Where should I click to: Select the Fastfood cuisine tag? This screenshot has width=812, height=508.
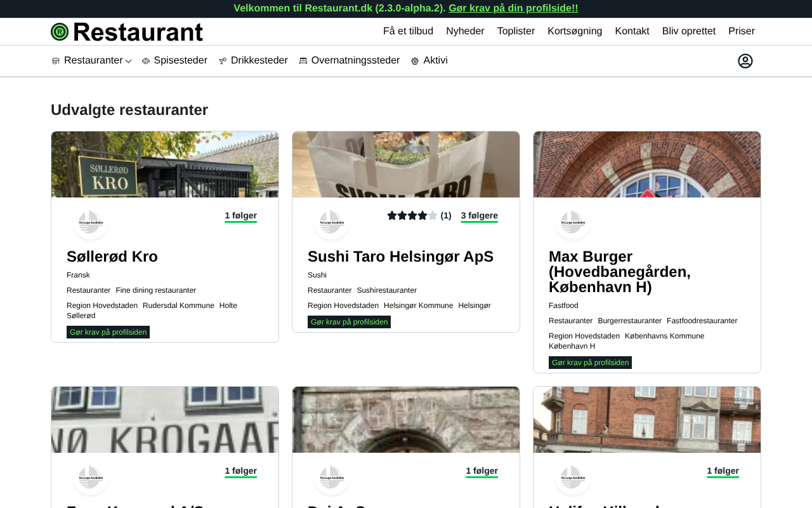click(x=563, y=305)
